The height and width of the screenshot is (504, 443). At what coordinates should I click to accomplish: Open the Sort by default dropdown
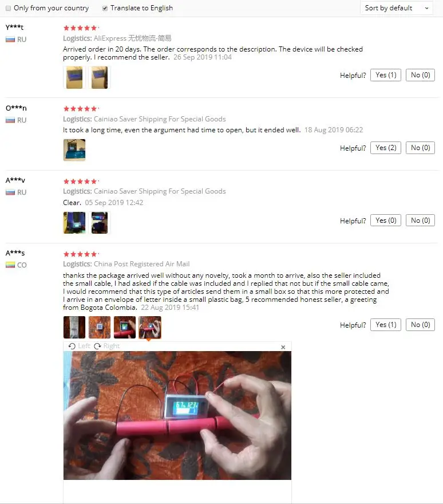coord(397,8)
